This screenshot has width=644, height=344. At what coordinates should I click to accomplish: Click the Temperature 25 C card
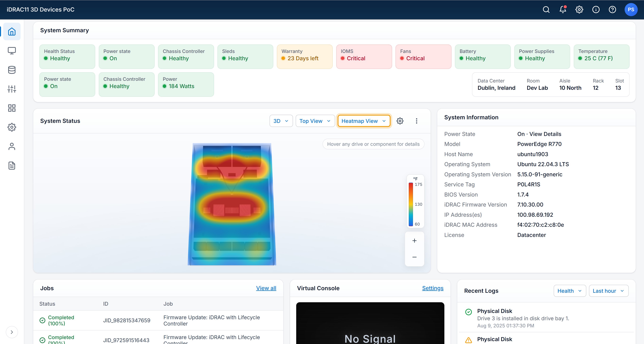click(602, 57)
